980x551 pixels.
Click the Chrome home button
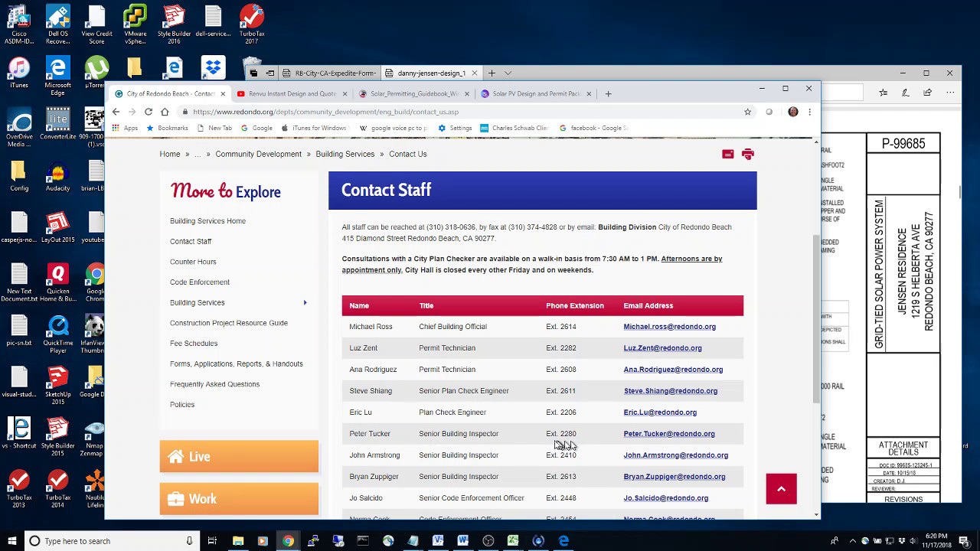pos(165,112)
